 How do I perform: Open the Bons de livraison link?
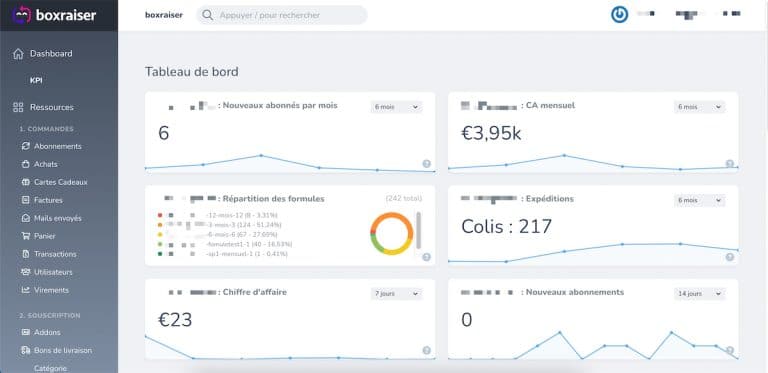pyautogui.click(x=63, y=350)
